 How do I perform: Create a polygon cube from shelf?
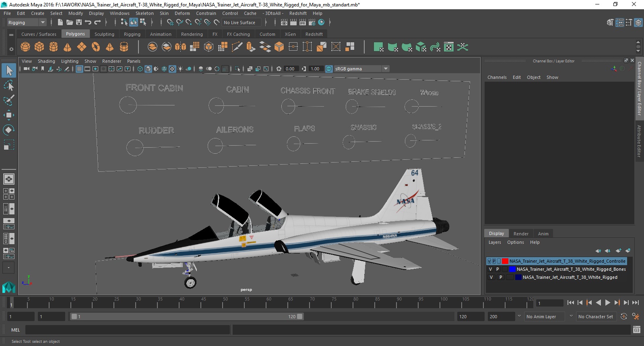(x=39, y=47)
